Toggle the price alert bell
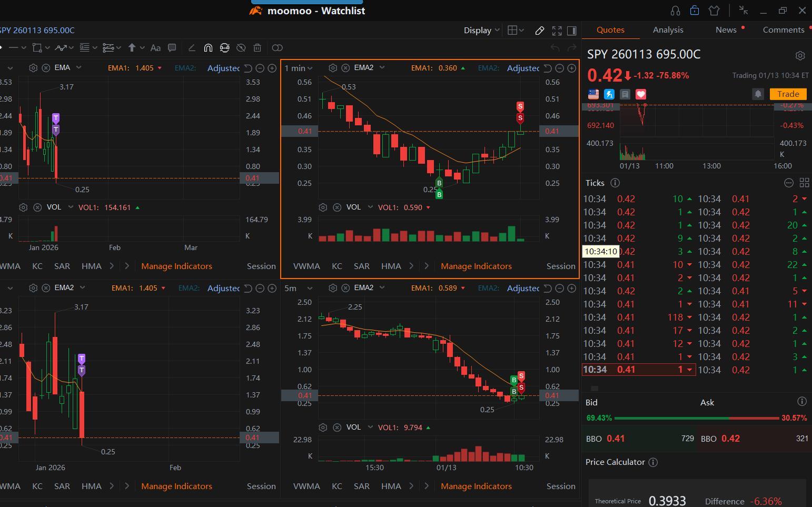This screenshot has height=507, width=812. (x=758, y=94)
